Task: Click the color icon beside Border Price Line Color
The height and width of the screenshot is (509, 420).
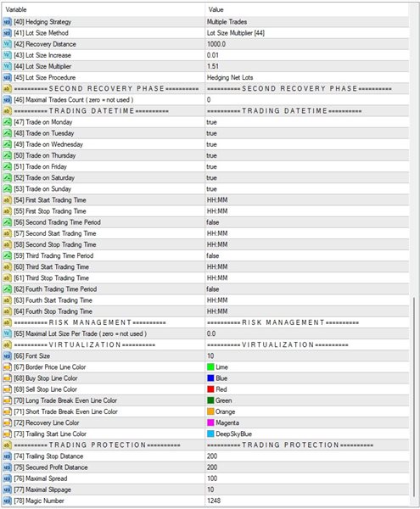Action: click(7, 367)
